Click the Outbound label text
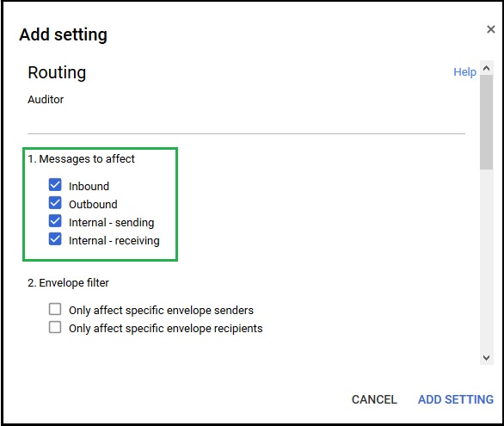Screen dimensions: 504x426 [93, 204]
